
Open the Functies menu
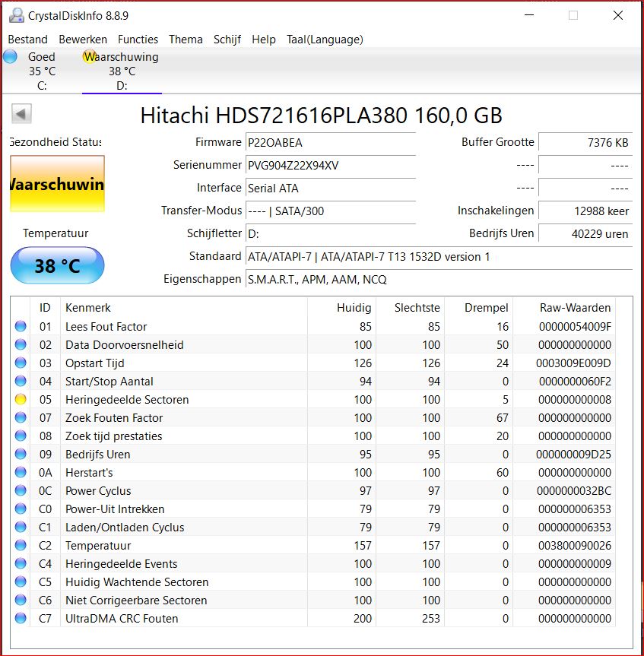point(138,40)
